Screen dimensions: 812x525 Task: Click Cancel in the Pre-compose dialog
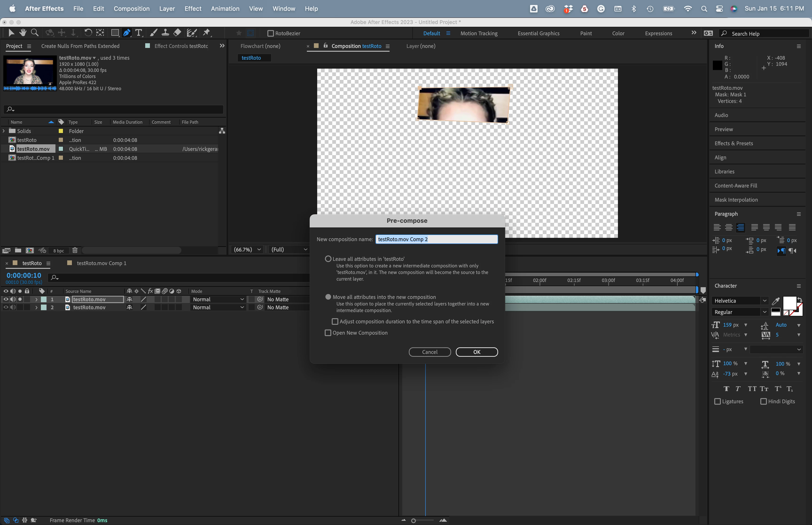tap(429, 352)
